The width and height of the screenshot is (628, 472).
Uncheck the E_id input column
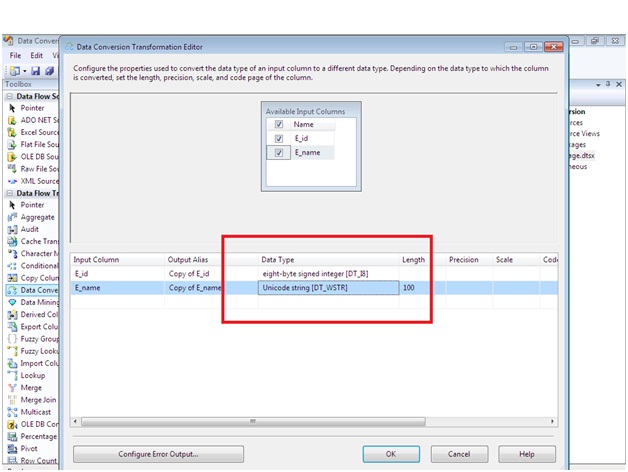pos(279,139)
